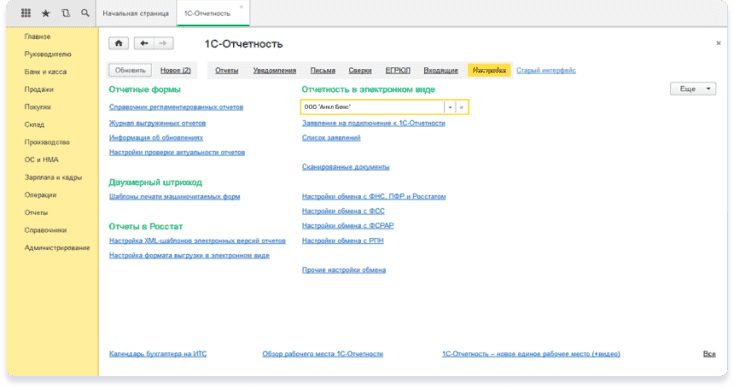Click the Обновить button

click(130, 70)
